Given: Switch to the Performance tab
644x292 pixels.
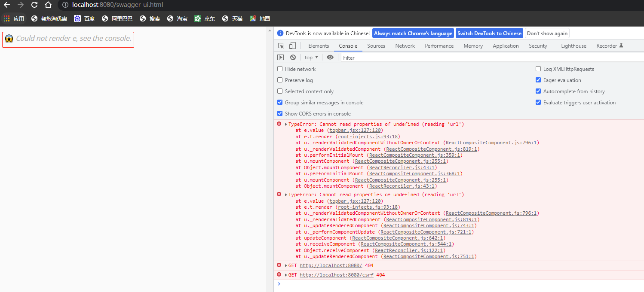Looking at the screenshot, I should pos(439,46).
